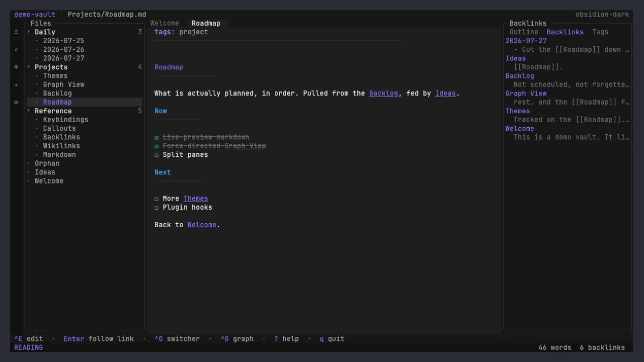Click the 'Projects/Roadmap.md' path in title bar

(x=107, y=15)
